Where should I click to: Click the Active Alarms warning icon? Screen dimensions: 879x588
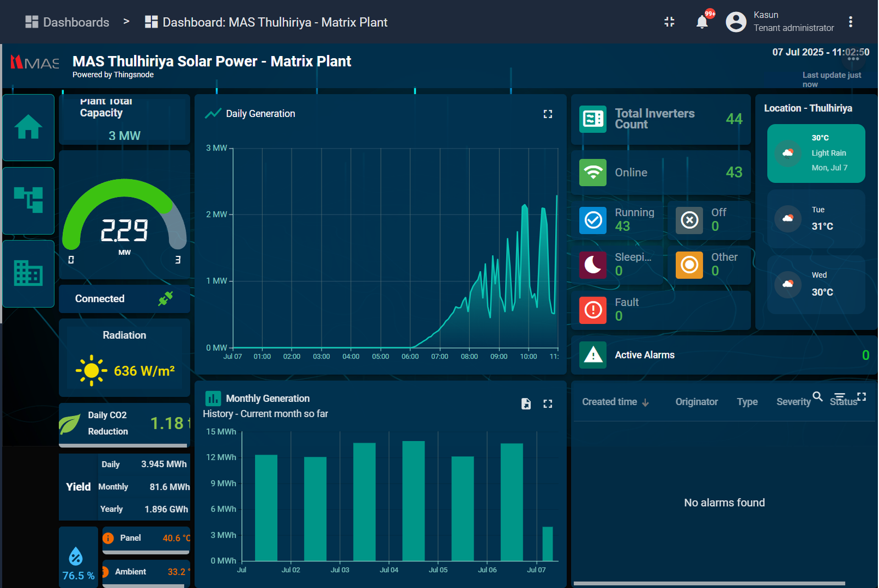[593, 355]
